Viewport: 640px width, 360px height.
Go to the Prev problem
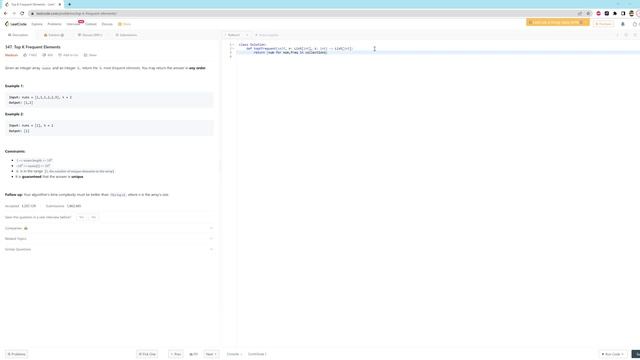point(176,354)
